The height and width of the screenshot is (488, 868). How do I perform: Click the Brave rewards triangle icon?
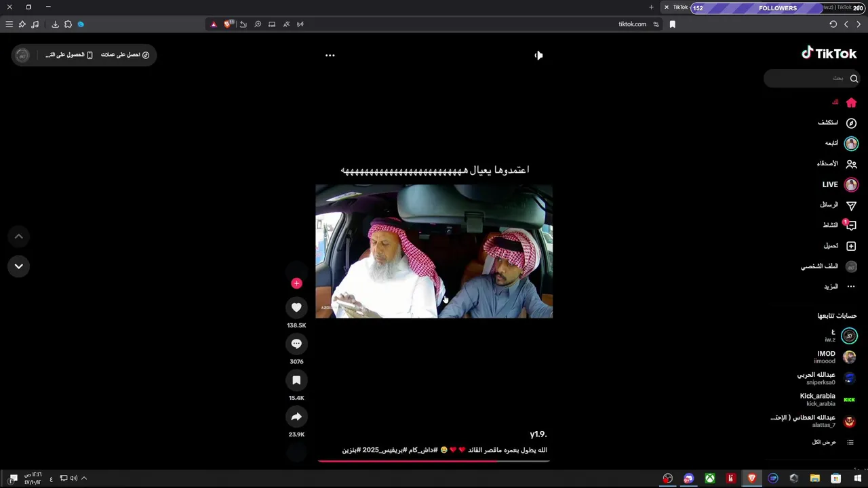pyautogui.click(x=214, y=24)
